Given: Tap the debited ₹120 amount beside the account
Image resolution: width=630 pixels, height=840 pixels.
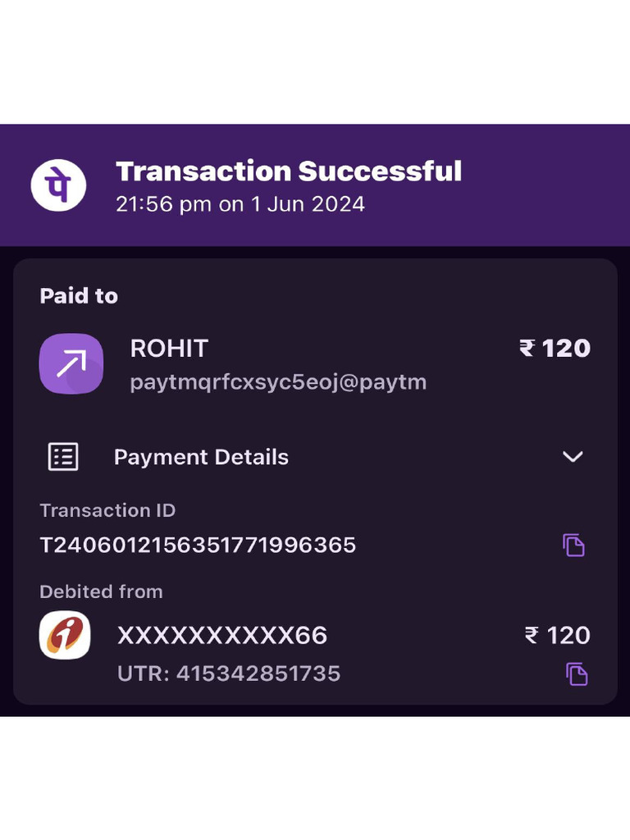Looking at the screenshot, I should [558, 635].
